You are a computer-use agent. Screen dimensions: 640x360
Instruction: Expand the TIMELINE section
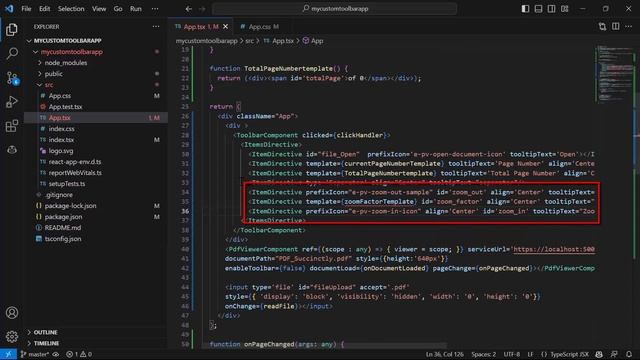click(x=46, y=343)
